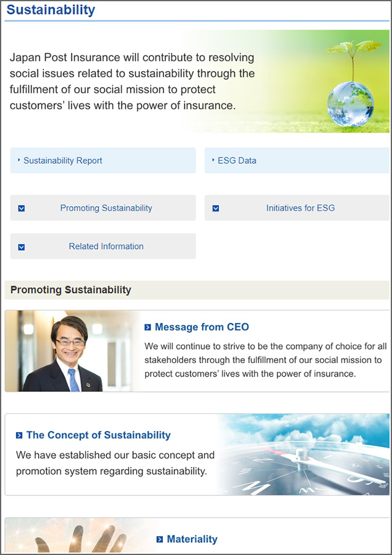Screen dimensions: 392x555
Task: Click the globe with sprout banner image
Action: [x=348, y=83]
